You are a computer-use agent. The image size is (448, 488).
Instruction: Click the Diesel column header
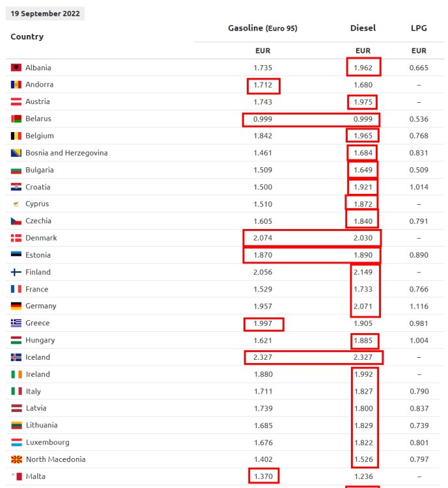(363, 29)
